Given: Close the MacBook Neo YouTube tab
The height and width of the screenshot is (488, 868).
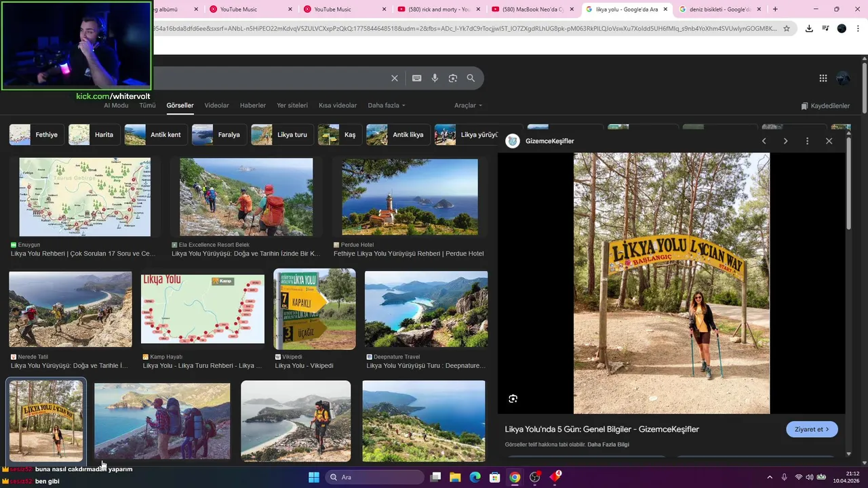Looking at the screenshot, I should 571,9.
